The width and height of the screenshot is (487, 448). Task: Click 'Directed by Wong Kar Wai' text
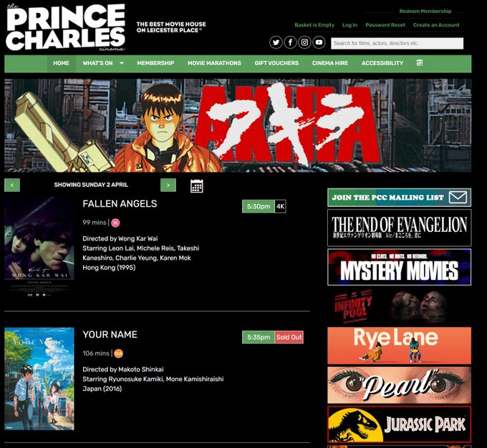point(120,238)
